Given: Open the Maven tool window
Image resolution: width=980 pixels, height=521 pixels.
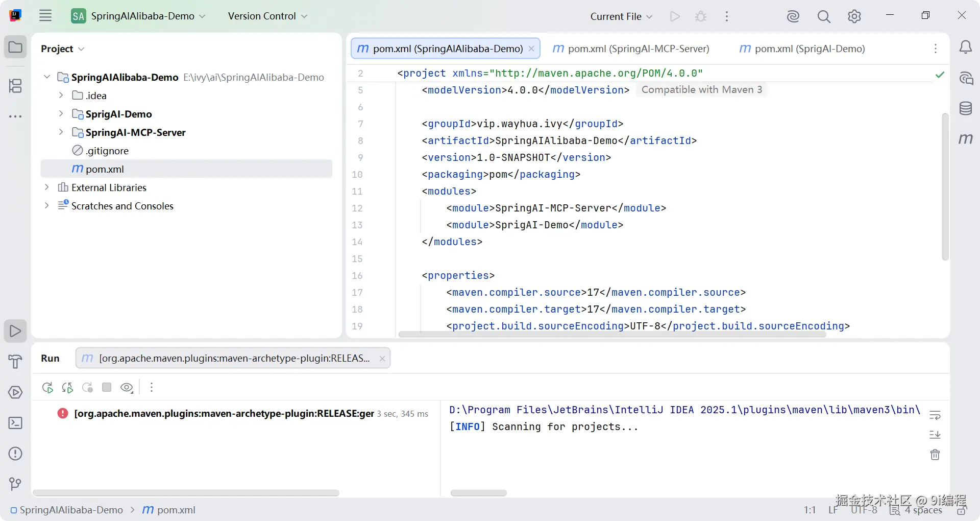Looking at the screenshot, I should tap(965, 139).
